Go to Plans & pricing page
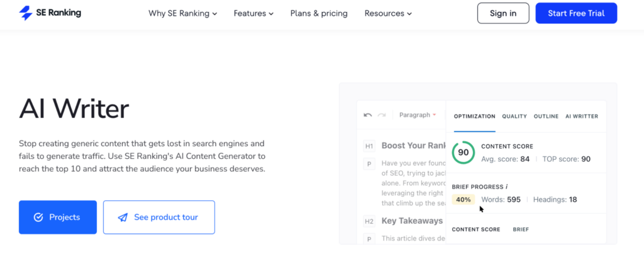Viewport: 644px width, 269px height. click(319, 13)
